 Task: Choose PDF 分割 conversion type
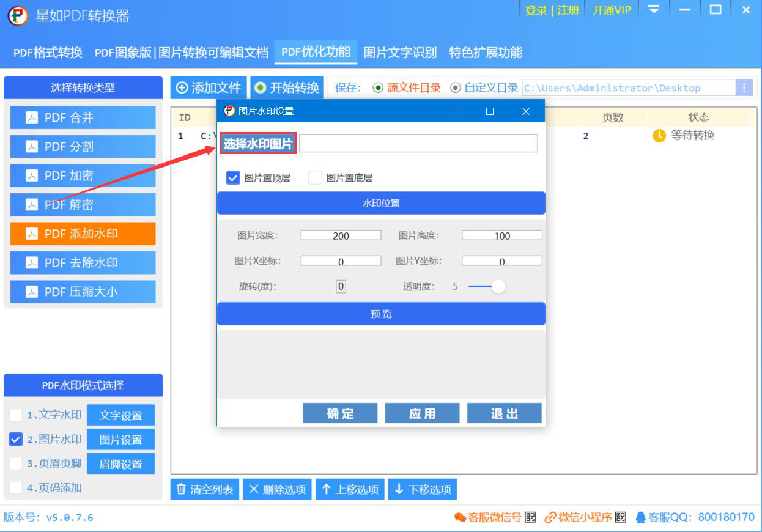click(x=83, y=147)
